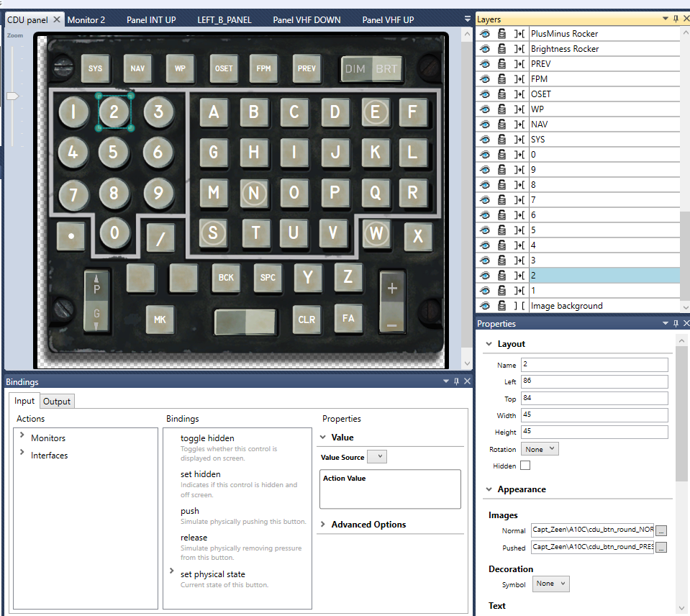This screenshot has height=616, width=690.
Task: Expand the Interfaces actions node
Action: pyautogui.click(x=22, y=453)
